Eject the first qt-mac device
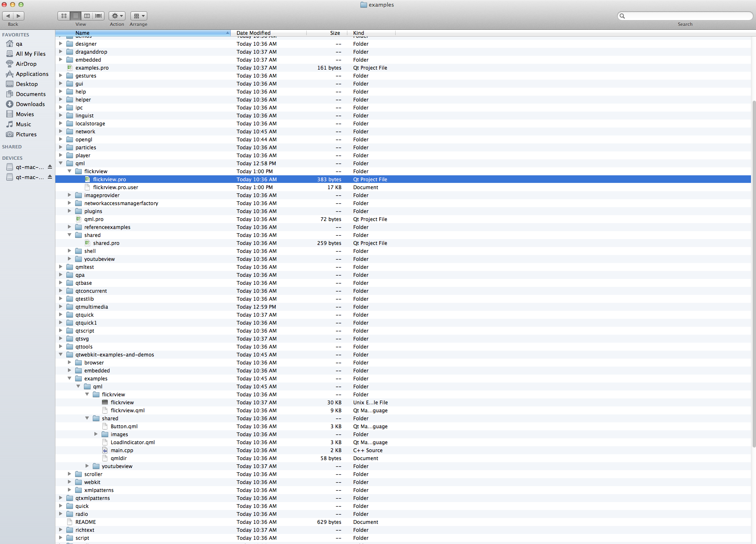Viewport: 756px width, 544px height. pyautogui.click(x=50, y=167)
